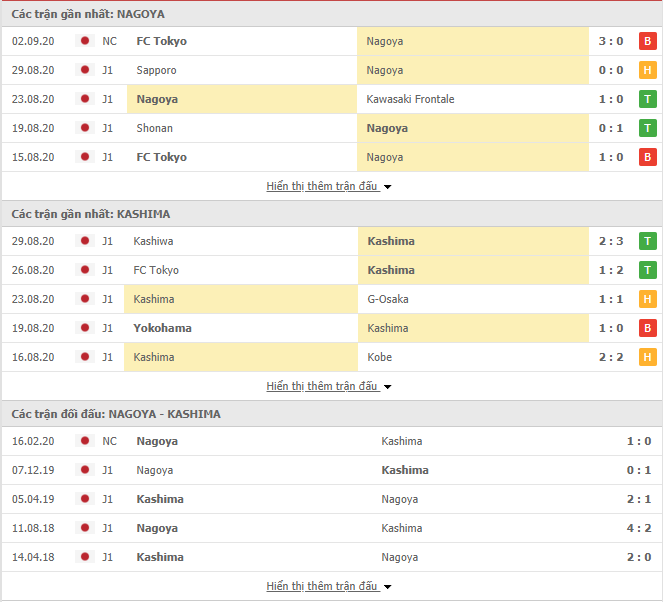Click the red B result badge for 02.09.20 match

pos(647,41)
